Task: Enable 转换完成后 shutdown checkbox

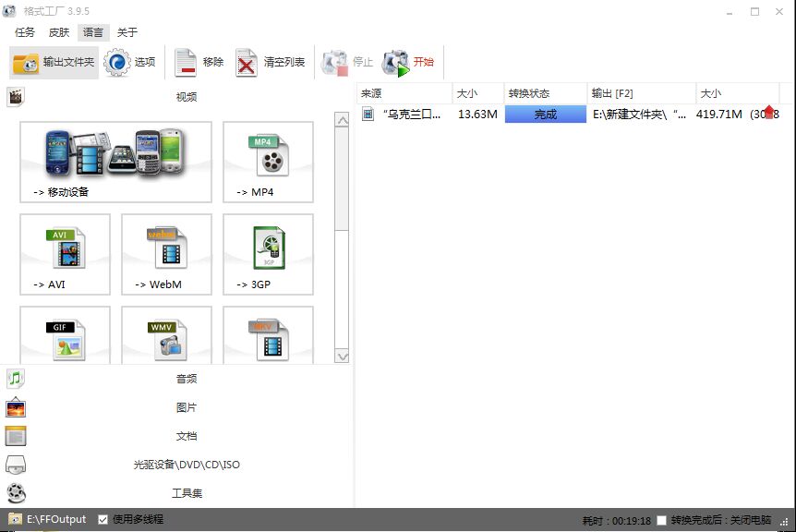Action: [661, 520]
